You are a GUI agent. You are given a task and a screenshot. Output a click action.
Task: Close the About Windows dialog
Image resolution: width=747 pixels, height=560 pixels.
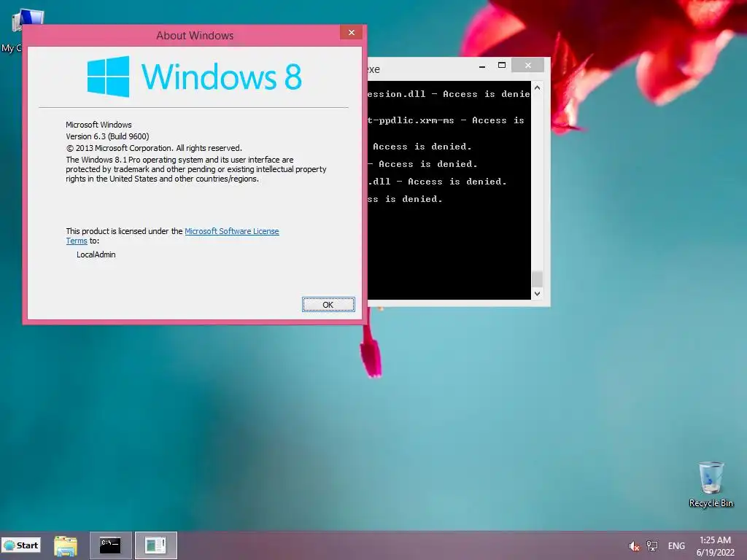point(351,32)
